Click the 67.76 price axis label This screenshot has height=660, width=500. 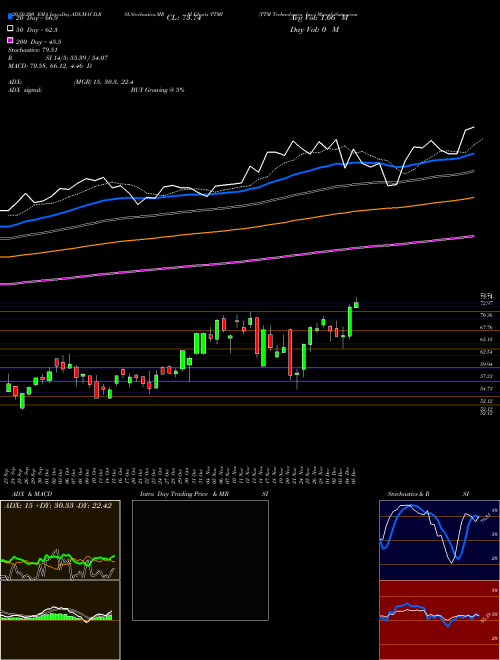click(487, 327)
